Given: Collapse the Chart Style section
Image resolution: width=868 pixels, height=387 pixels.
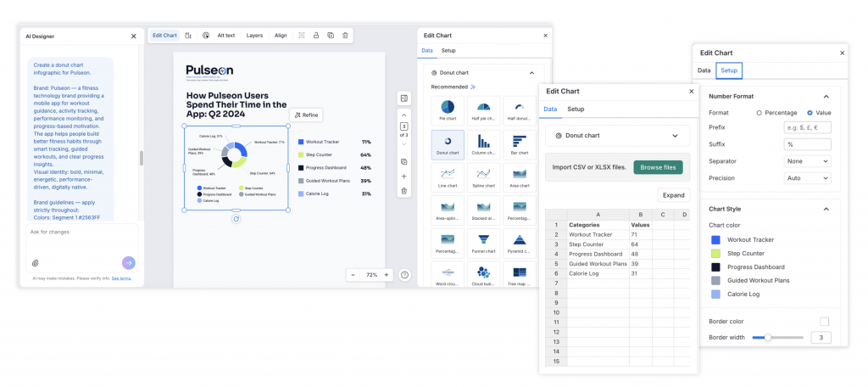Looking at the screenshot, I should pyautogui.click(x=826, y=209).
